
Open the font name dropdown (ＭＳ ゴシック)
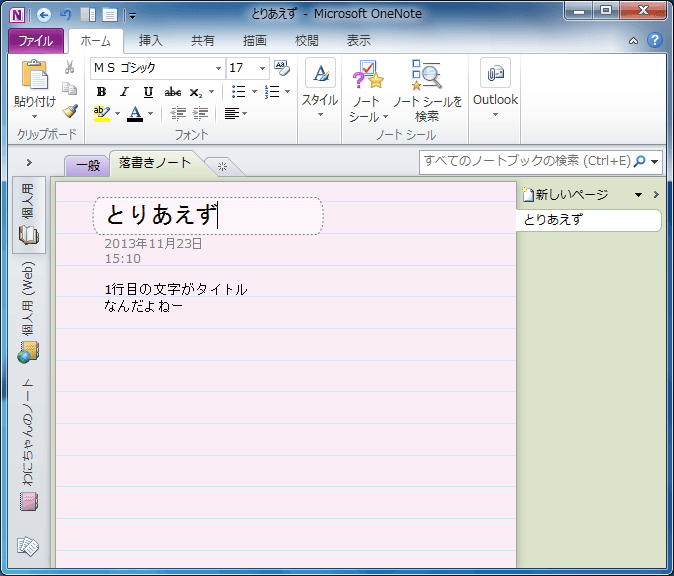(218, 68)
